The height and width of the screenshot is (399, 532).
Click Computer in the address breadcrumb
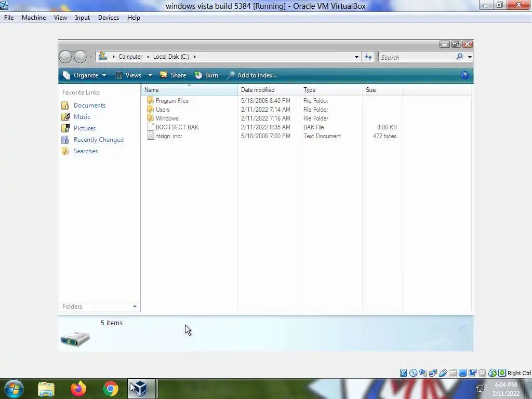pyautogui.click(x=130, y=57)
